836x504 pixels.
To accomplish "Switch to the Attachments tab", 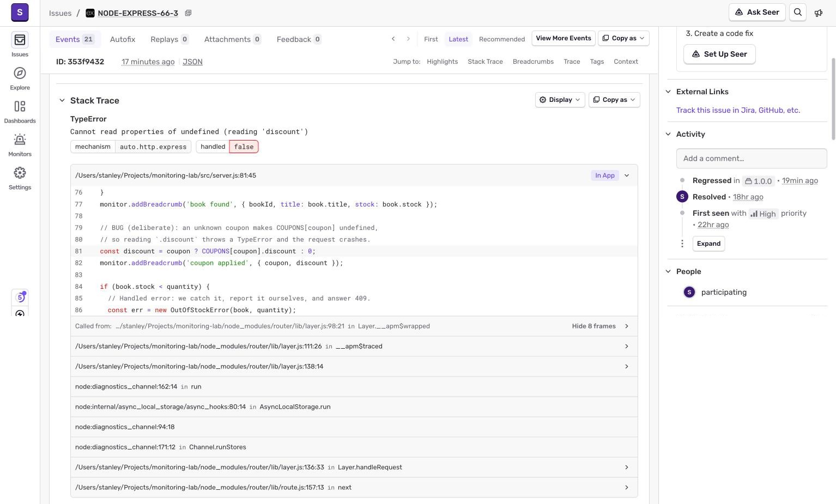I will [233, 39].
